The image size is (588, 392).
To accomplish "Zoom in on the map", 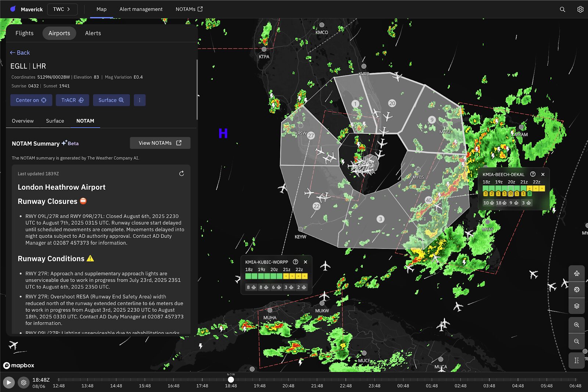I will tap(577, 325).
